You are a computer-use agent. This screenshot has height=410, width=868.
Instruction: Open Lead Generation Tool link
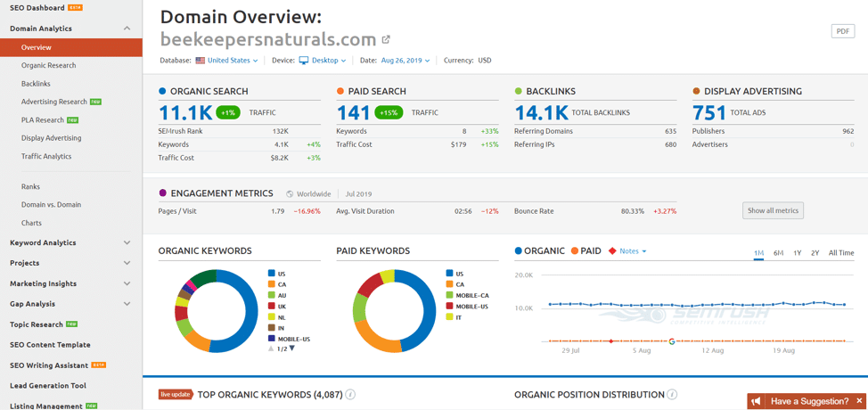[48, 386]
